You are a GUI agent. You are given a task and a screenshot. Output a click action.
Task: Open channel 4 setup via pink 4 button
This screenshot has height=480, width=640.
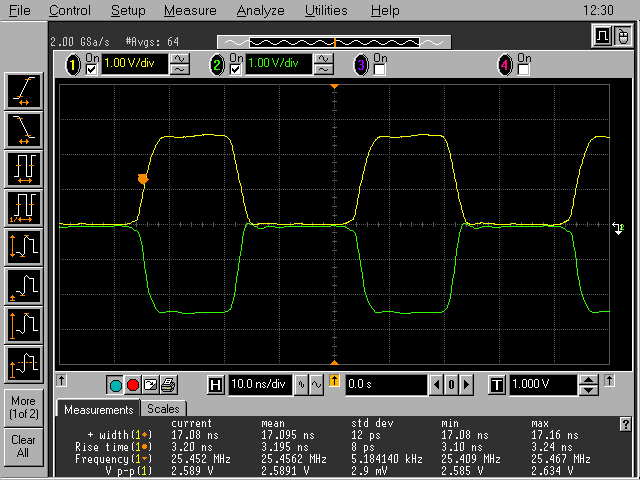[505, 65]
